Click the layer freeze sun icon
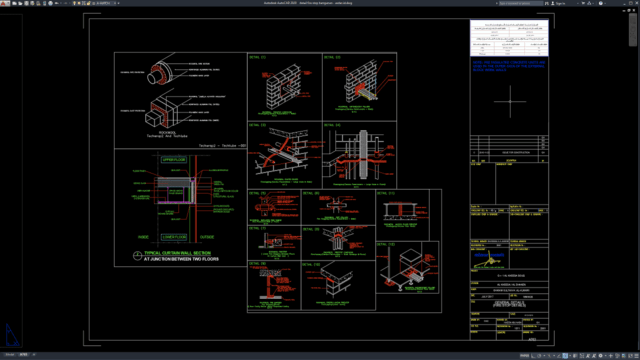 click(x=79, y=3)
